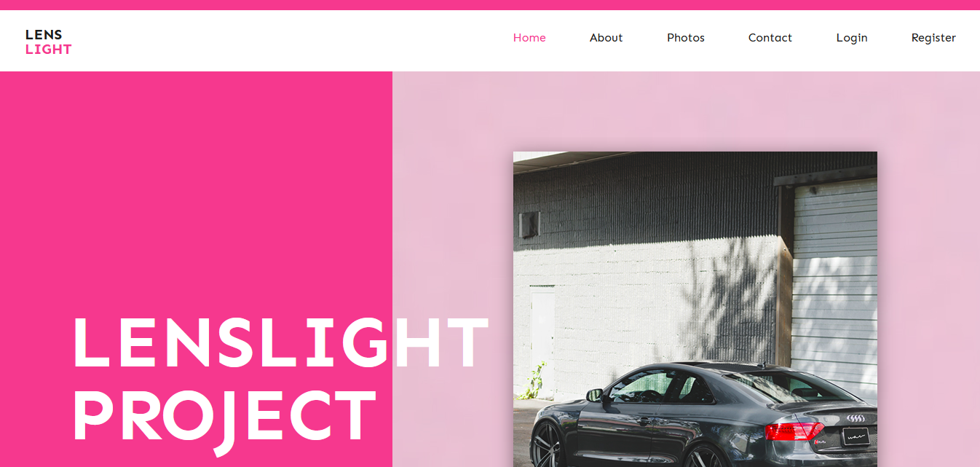Click the PROJECT hero heading text

224,417
